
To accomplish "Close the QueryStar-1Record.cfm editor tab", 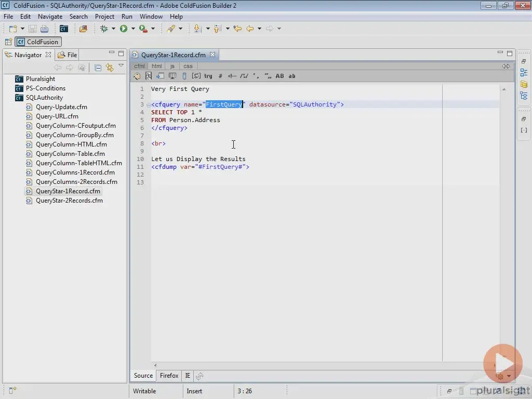I will pos(212,55).
